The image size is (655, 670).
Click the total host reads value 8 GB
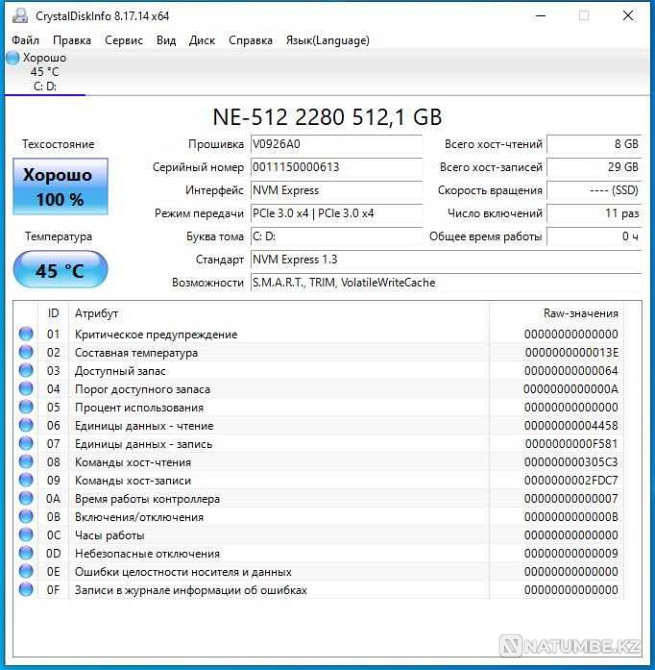tap(594, 144)
